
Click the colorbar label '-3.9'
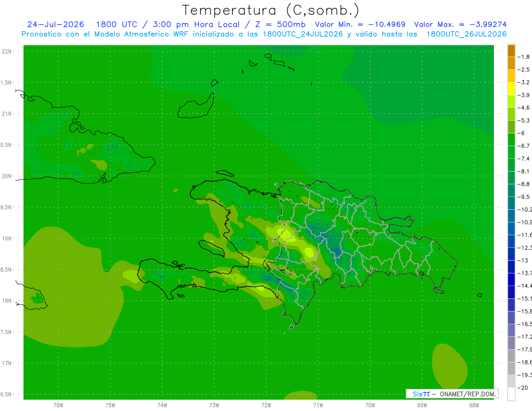[524, 95]
